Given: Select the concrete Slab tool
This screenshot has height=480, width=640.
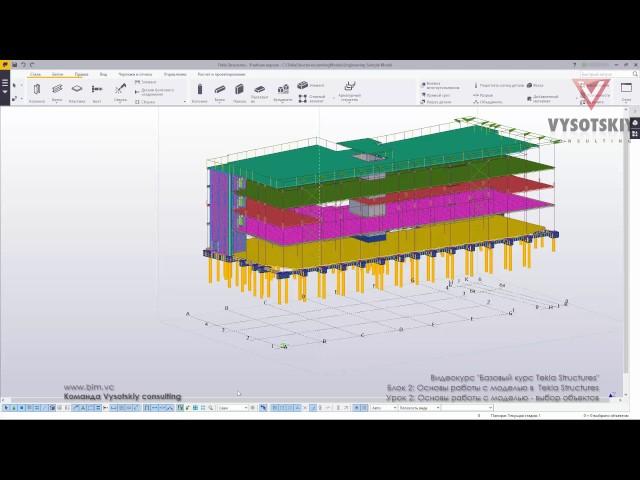Looking at the screenshot, I should [260, 92].
